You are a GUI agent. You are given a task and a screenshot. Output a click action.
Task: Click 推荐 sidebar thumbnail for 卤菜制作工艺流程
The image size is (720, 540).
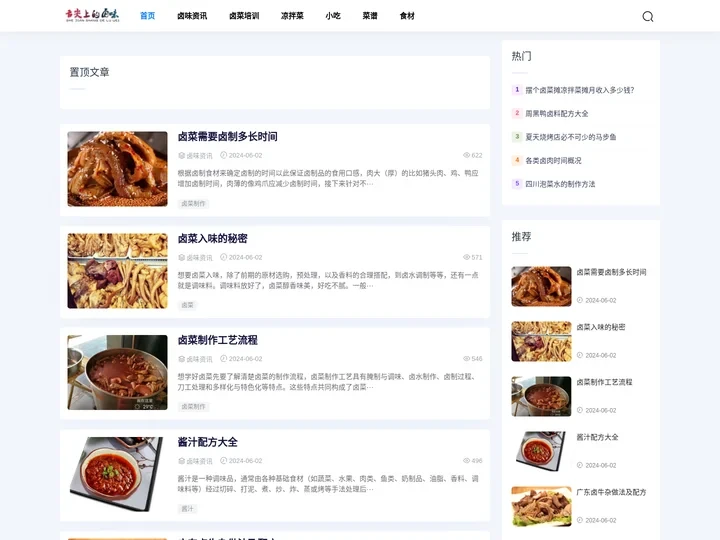click(541, 397)
